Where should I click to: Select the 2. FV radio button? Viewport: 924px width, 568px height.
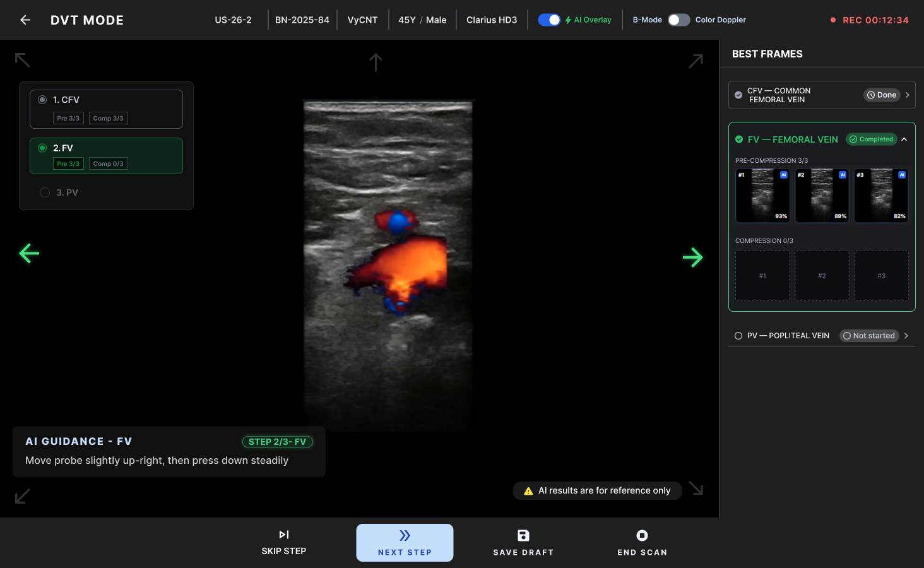(x=42, y=148)
